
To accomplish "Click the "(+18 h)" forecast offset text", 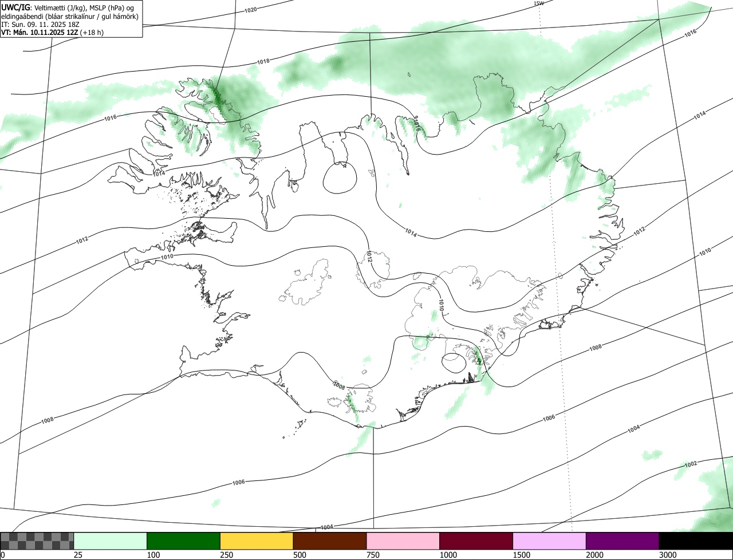I will click(92, 33).
